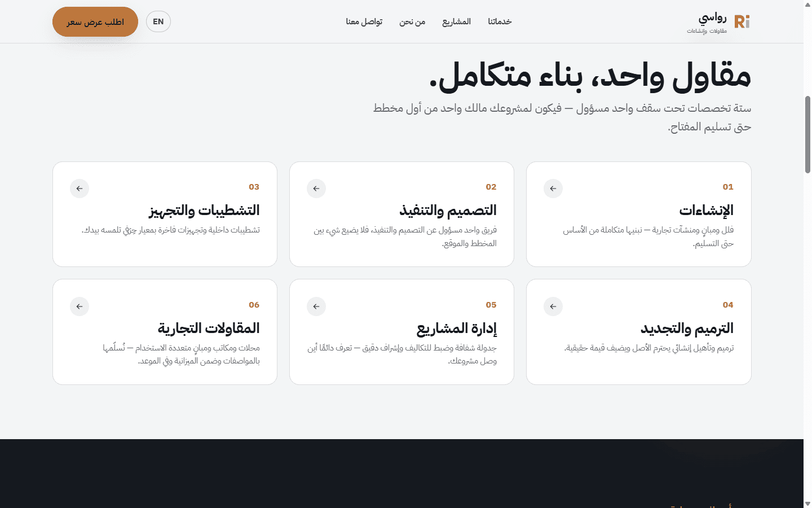Image resolution: width=812 pixels, height=508 pixels.
Task: Click the scrollbar down arrow
Action: 807,503
